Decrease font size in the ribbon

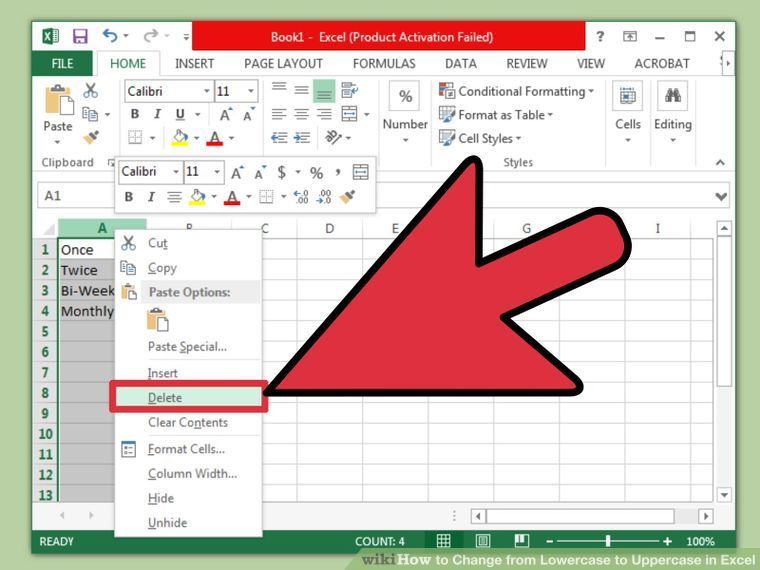tap(249, 115)
